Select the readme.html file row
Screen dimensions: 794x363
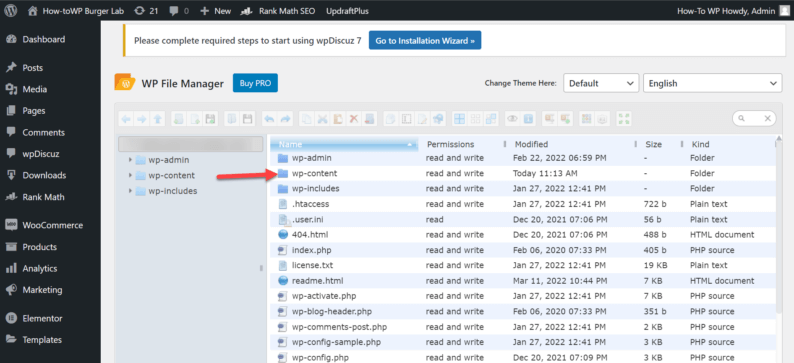[x=522, y=280]
